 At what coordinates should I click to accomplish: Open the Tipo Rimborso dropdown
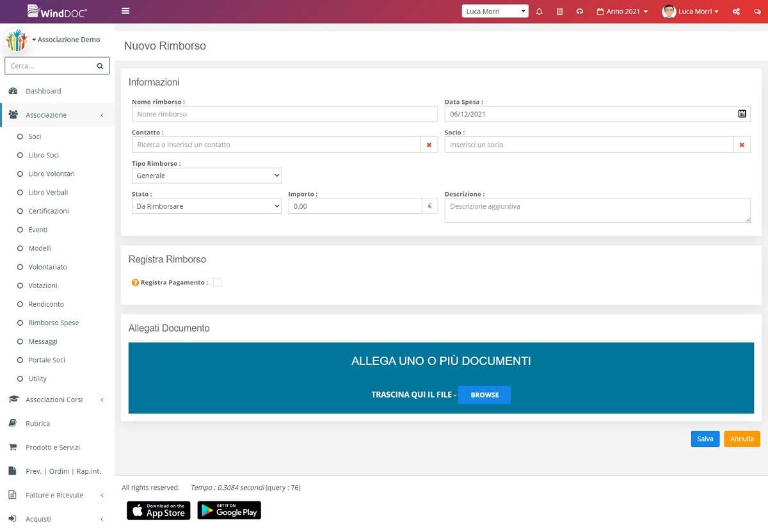coord(207,175)
